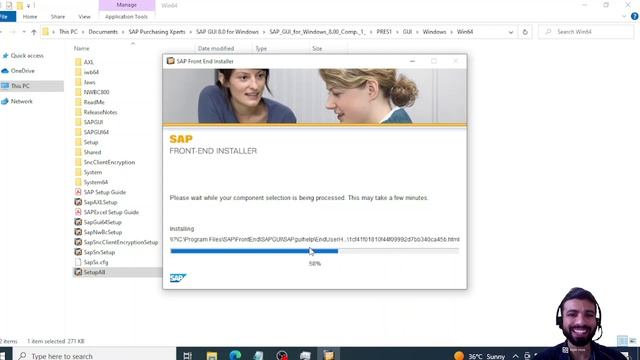Show hidden system tray icons
Image resolution: width=640 pixels, height=360 pixels.
coord(516,356)
